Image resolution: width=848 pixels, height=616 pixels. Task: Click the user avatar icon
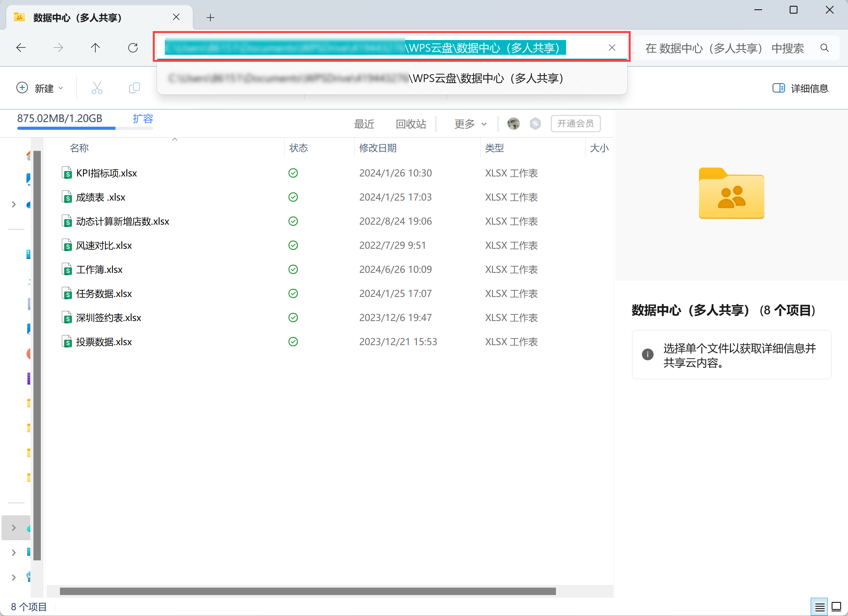(x=513, y=124)
